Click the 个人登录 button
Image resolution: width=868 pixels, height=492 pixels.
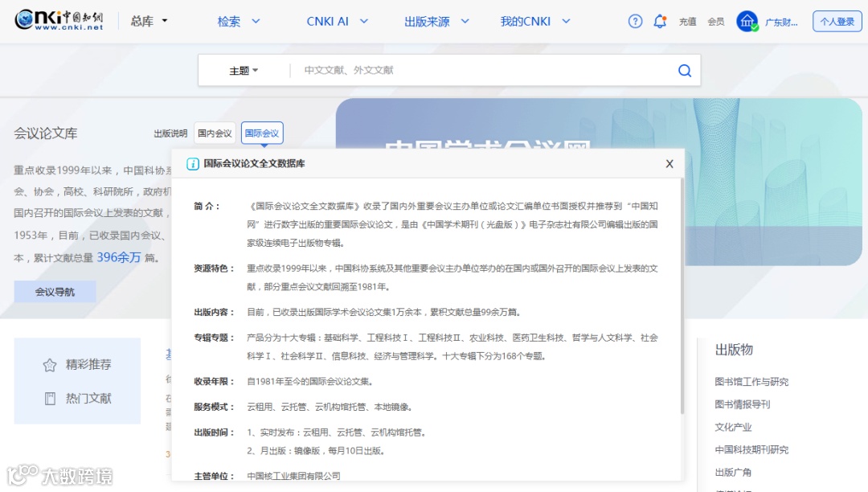(x=837, y=22)
